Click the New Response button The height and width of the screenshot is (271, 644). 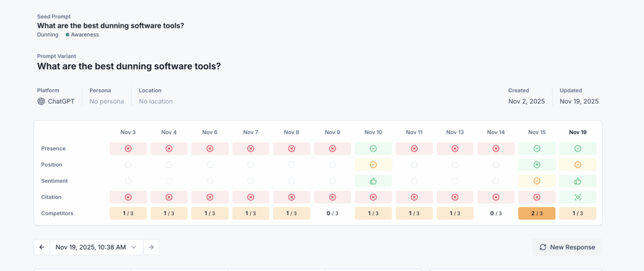[x=567, y=247]
